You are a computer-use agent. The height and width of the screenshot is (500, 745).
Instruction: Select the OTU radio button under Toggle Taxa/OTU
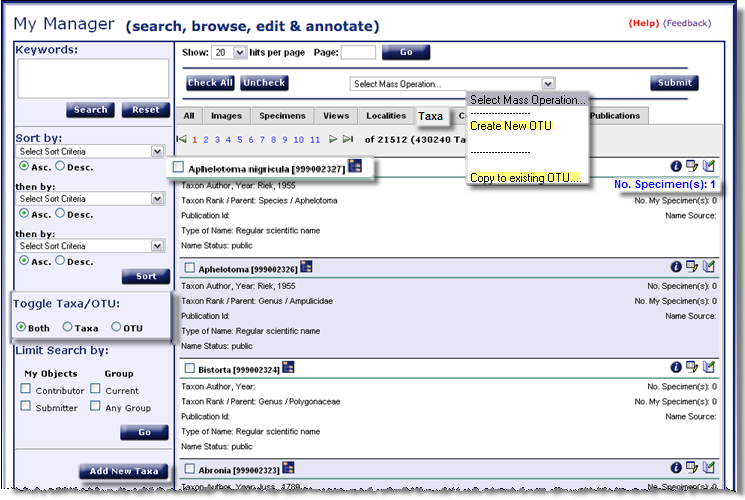pyautogui.click(x=116, y=327)
